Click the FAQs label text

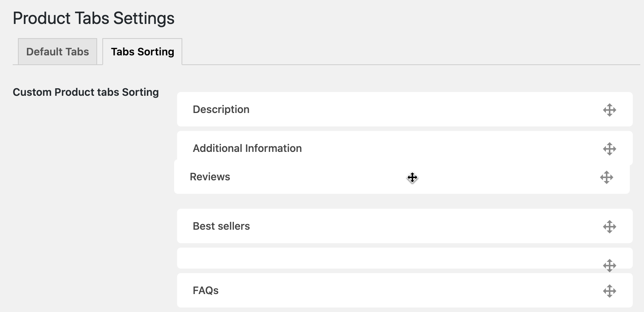(205, 290)
